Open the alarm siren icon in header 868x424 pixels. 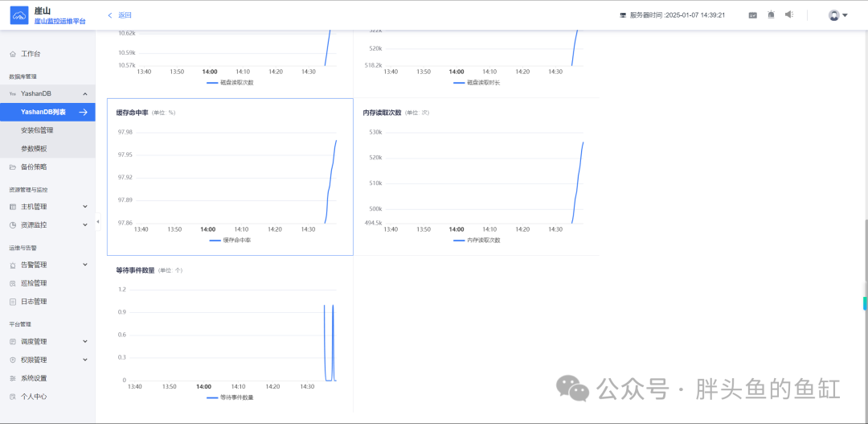click(x=771, y=15)
